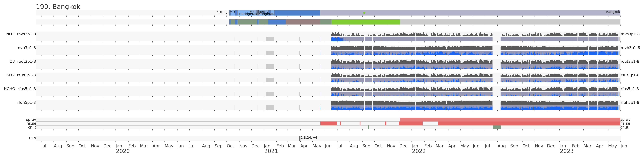Click the CFs 1.8.24, v4 marker
644x158 pixels.
300,138
